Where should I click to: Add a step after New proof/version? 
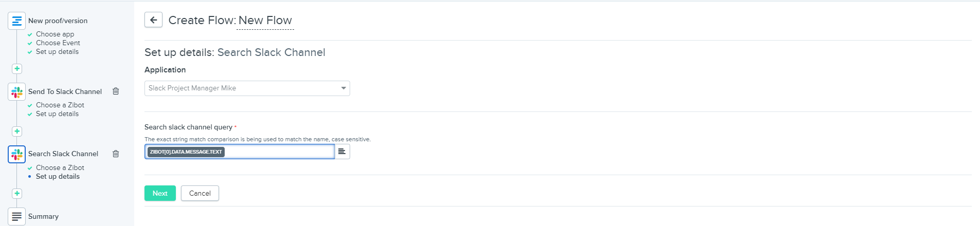(x=17, y=69)
